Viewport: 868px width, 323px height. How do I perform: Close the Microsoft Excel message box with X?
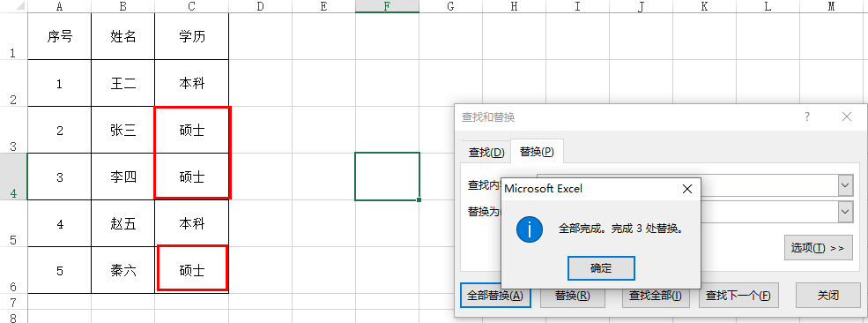tap(687, 189)
